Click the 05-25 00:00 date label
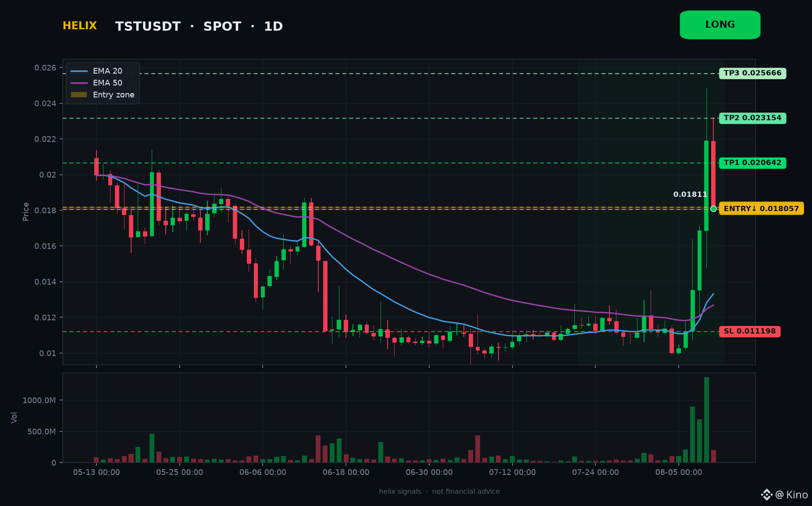This screenshot has height=506, width=812. (x=180, y=472)
